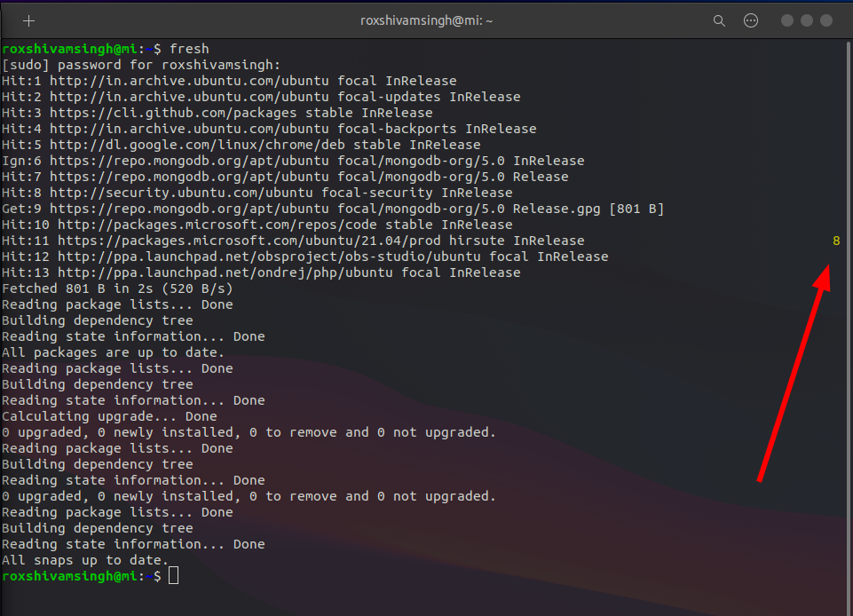853x616 pixels.
Task: Open the three-dot hamburger menu
Action: 751,20
